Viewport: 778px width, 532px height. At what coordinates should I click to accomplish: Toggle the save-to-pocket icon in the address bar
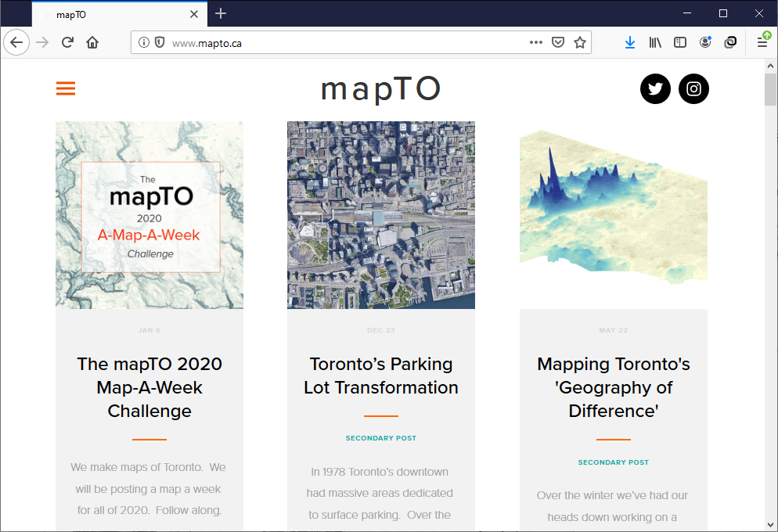[x=558, y=41]
